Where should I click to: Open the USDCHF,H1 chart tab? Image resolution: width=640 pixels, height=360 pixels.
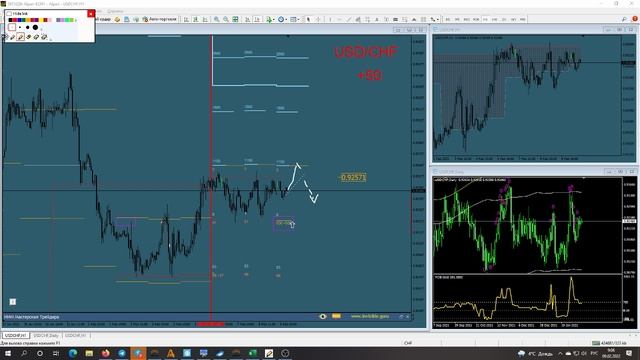(16, 336)
